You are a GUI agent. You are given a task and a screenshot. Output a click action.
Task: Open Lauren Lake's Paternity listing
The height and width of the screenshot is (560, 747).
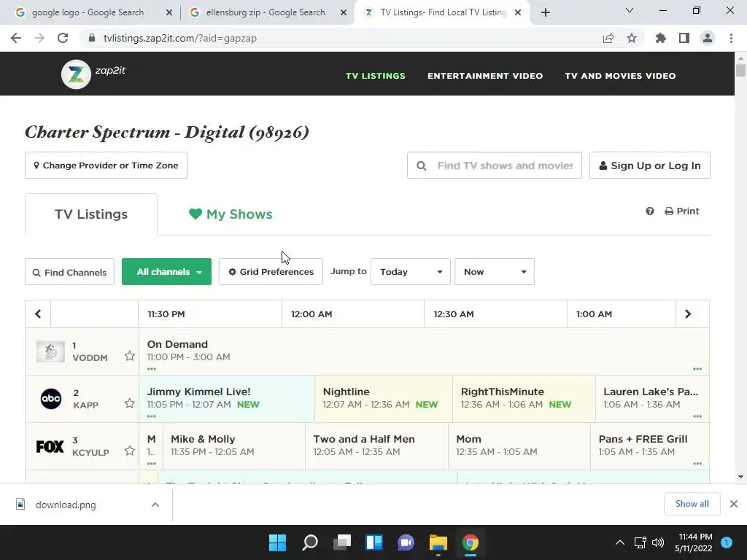click(x=652, y=399)
